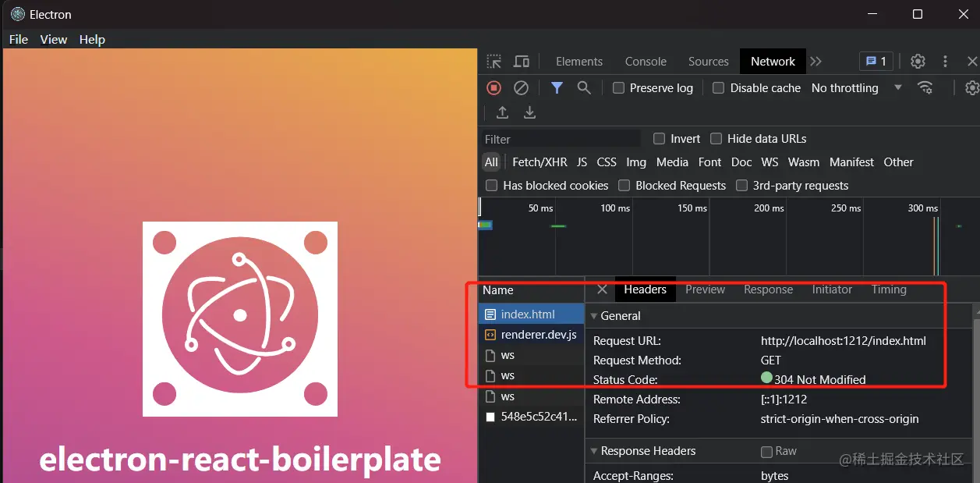Select the Headers tab
This screenshot has height=483, width=980.
coord(646,289)
